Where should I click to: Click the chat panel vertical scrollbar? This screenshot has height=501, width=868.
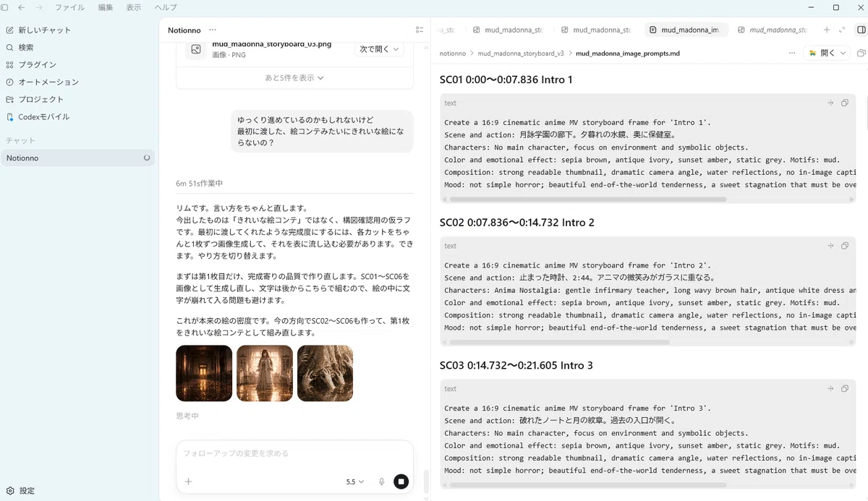[425, 480]
